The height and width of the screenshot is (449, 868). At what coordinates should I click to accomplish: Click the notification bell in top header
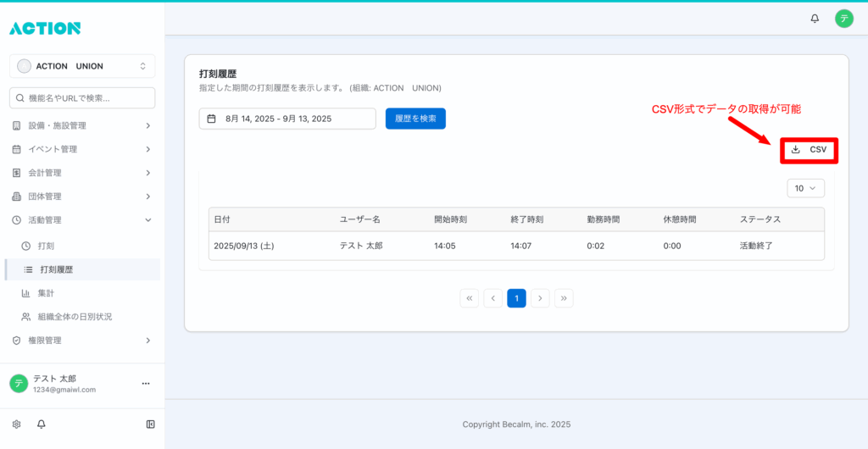pyautogui.click(x=815, y=18)
